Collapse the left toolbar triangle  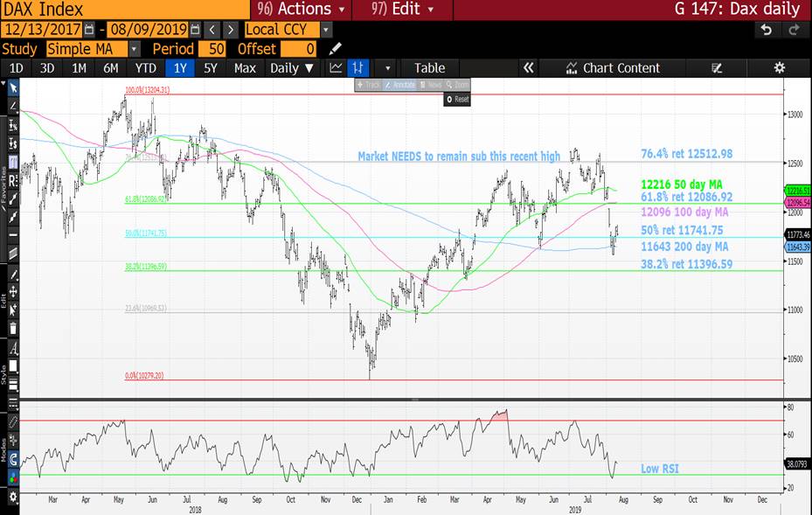click(x=3, y=83)
